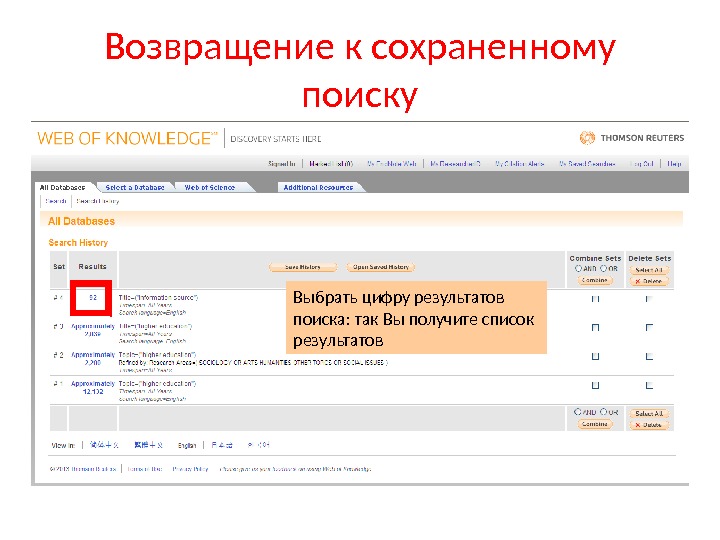720x540 pixels.
Task: Select the upper OR radio button
Action: pyautogui.click(x=603, y=268)
